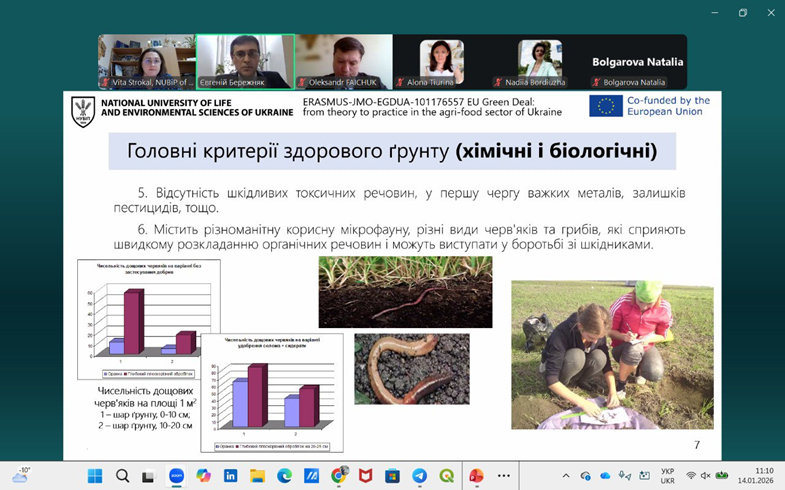Open Wi-Fi network tray icon
785x490 pixels.
point(691,475)
